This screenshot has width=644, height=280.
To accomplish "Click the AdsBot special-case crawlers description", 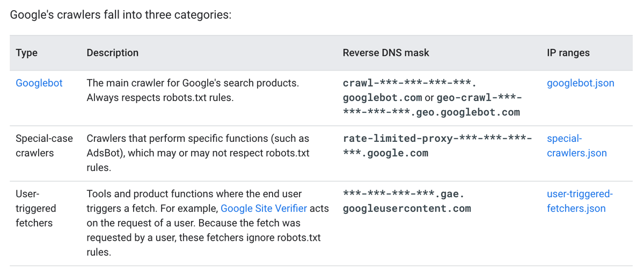I will pos(198,153).
